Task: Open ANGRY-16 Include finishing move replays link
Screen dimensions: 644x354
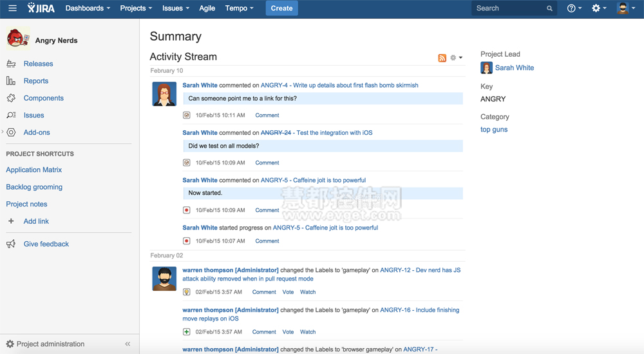Action: coord(419,310)
